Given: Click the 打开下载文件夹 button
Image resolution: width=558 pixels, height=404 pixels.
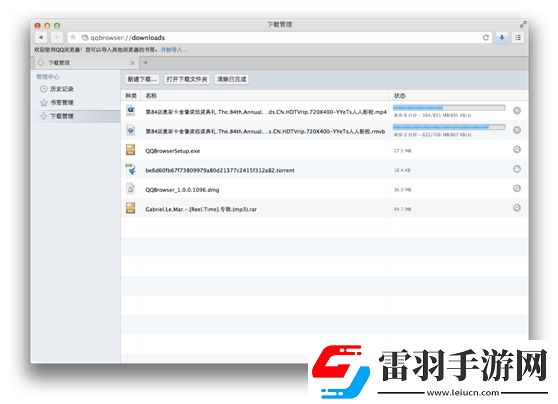Looking at the screenshot, I should (187, 79).
